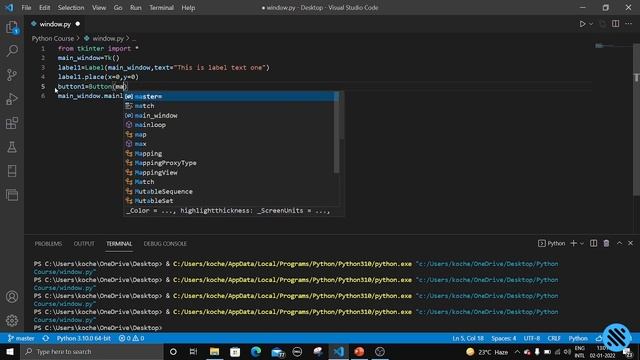Click the Windows Start button
Screen dimensions: 640x360
click(x=10, y=351)
